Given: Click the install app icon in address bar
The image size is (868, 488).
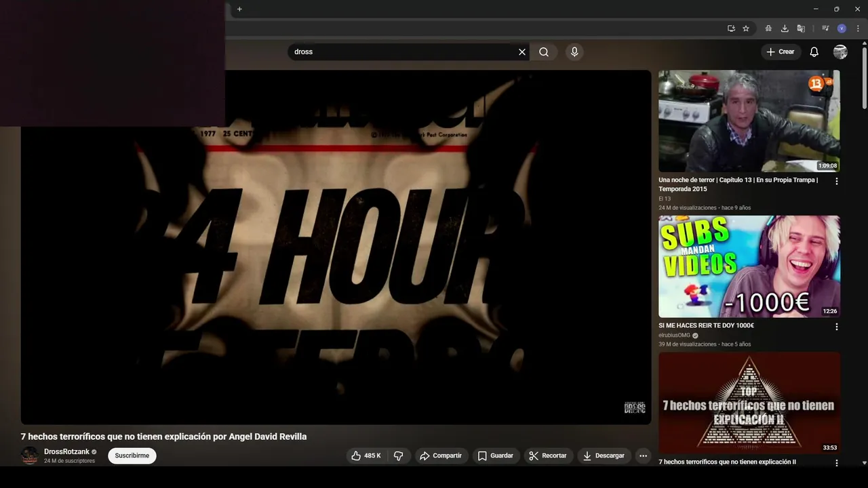Looking at the screenshot, I should coord(731,28).
